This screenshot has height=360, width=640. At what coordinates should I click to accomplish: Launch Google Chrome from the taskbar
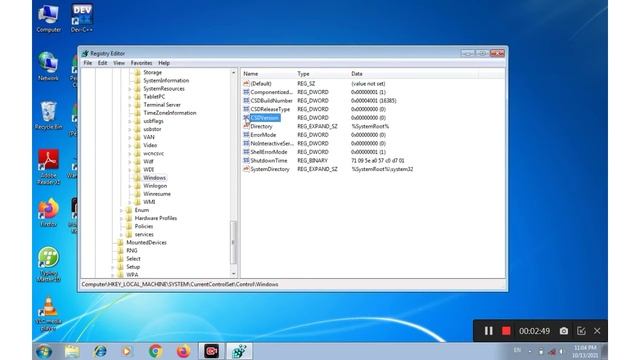(156, 351)
